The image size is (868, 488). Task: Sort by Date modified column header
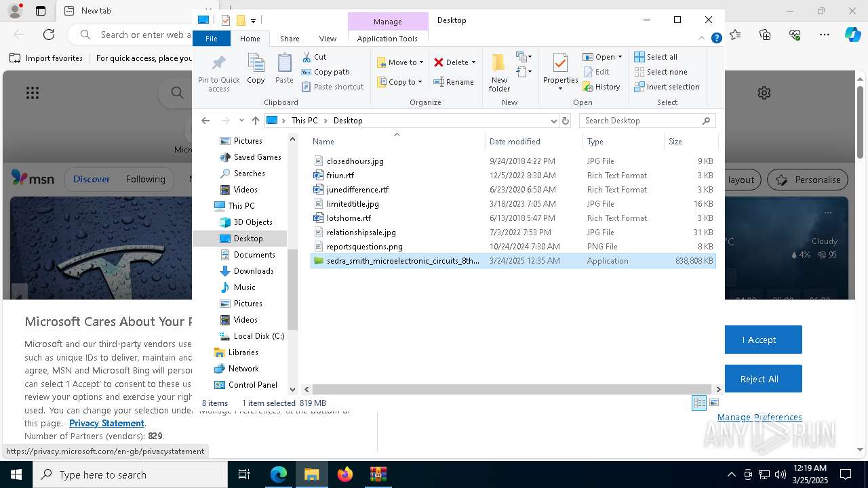tap(515, 142)
